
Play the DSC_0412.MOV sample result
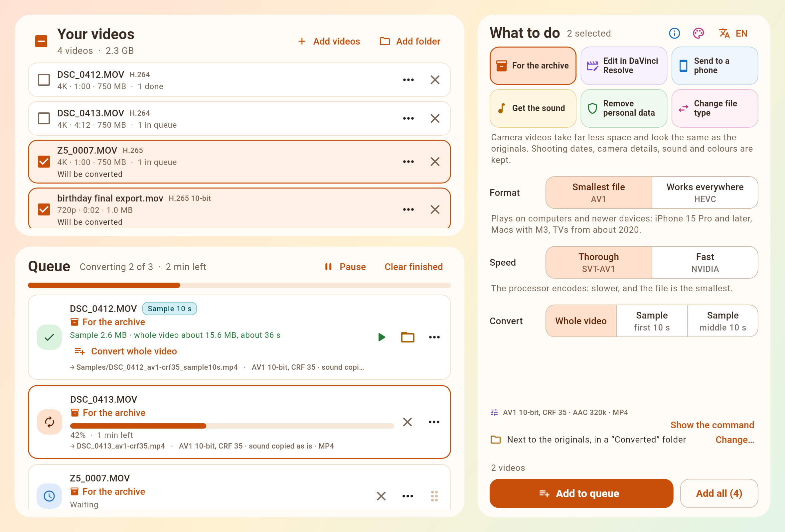(x=381, y=337)
